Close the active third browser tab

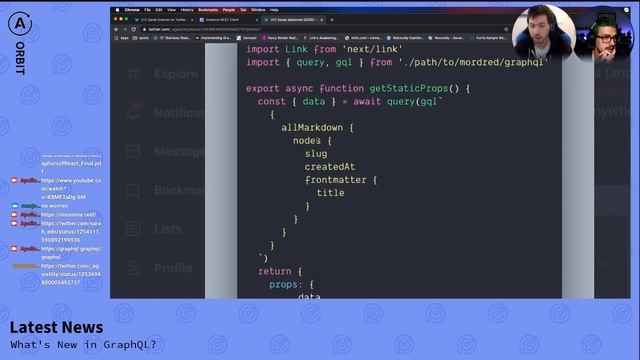click(322, 20)
